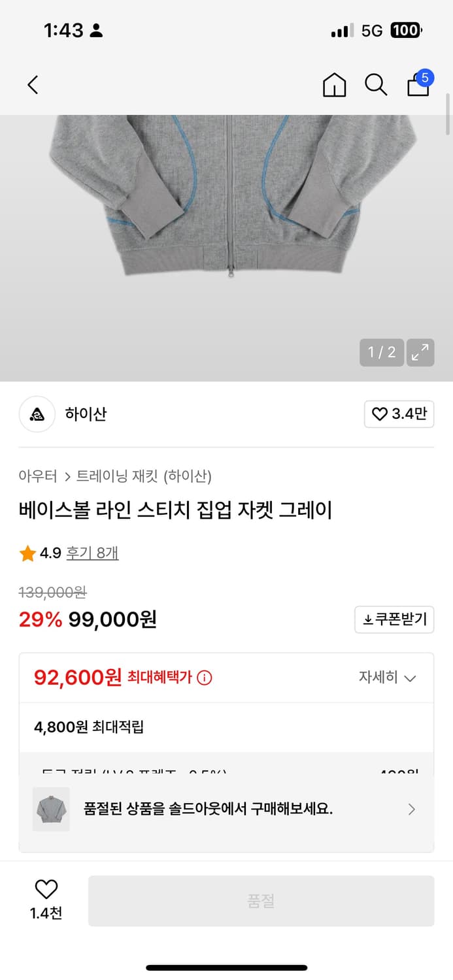Open the 솔드아웃 banner arrow
The height and width of the screenshot is (980, 453).
(x=412, y=809)
